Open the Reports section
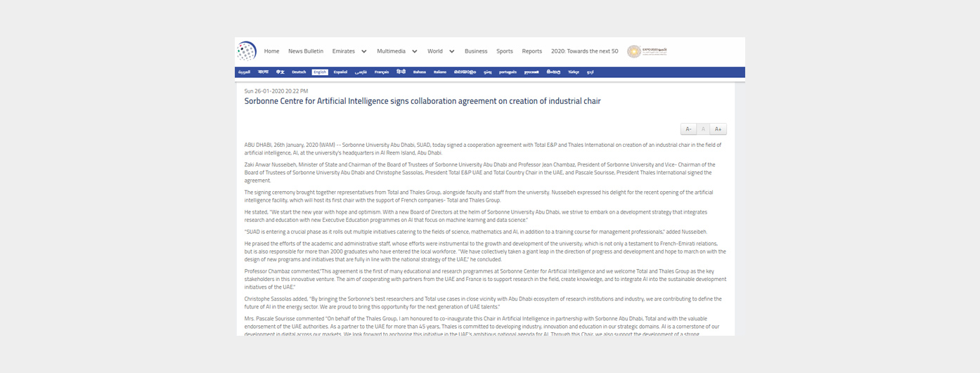Viewport: 980px width, 373px height. click(x=532, y=51)
